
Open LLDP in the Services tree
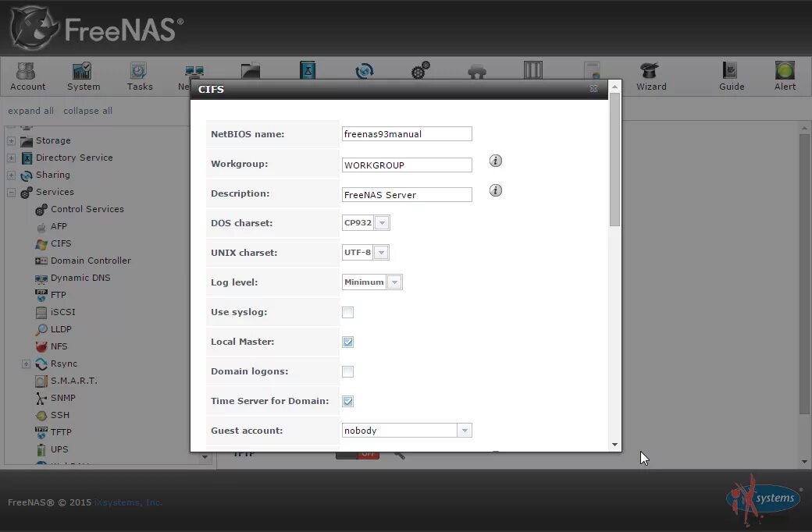click(61, 329)
